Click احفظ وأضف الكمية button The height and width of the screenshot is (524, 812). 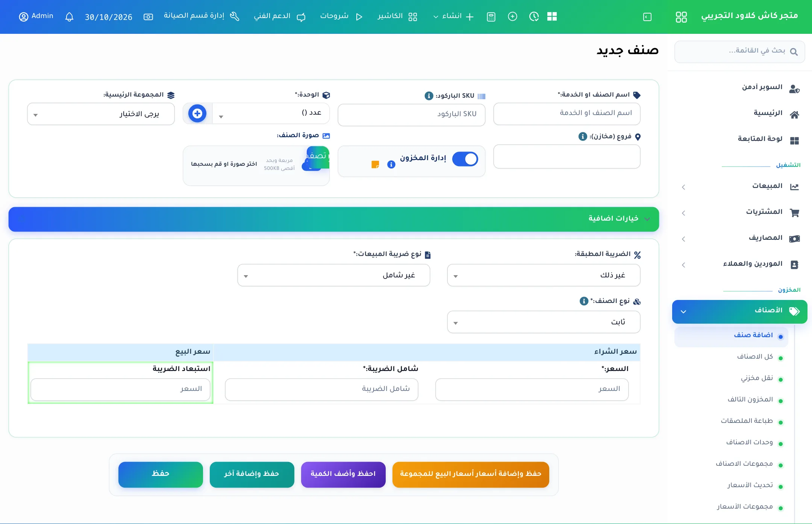pos(343,474)
